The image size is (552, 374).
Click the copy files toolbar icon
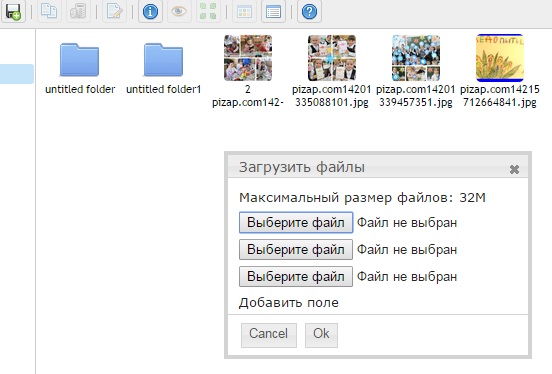tap(49, 12)
